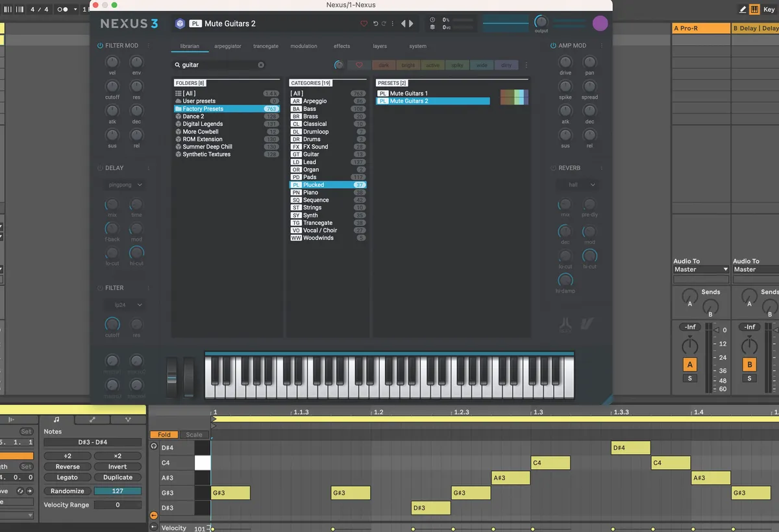Screen dimensions: 779x532
Task: Open Amp Mod section options dots
Action: pyautogui.click(x=602, y=45)
